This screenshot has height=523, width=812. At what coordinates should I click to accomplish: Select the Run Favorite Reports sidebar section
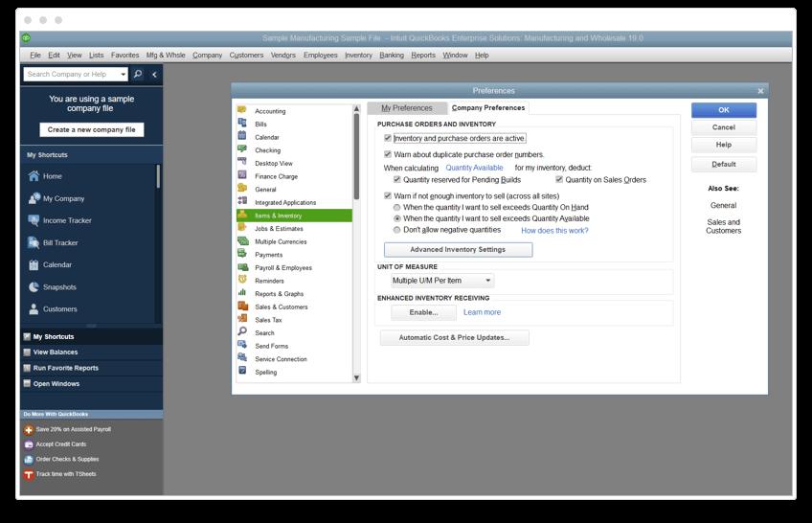(91, 368)
